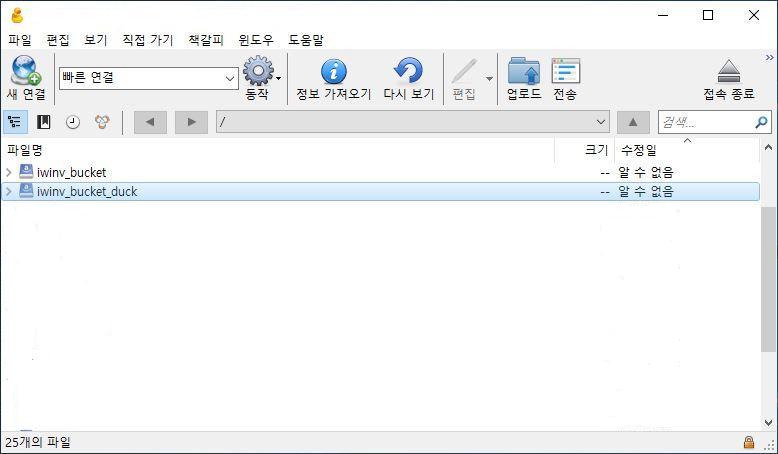The image size is (778, 454).
Task: Click the Upload (업로드) folder icon
Action: click(x=524, y=71)
